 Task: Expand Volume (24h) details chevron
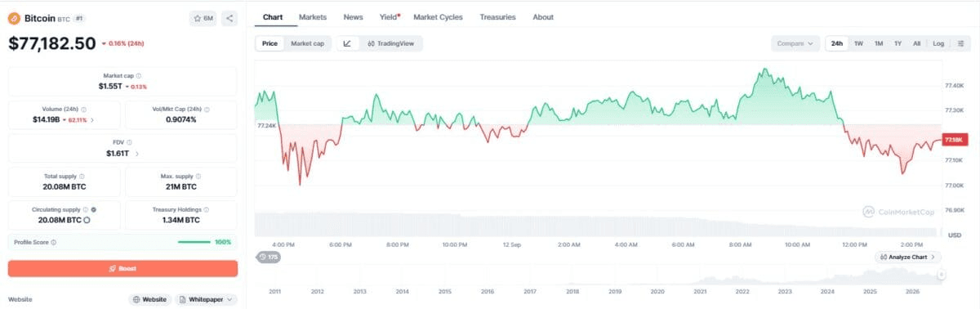tap(92, 119)
